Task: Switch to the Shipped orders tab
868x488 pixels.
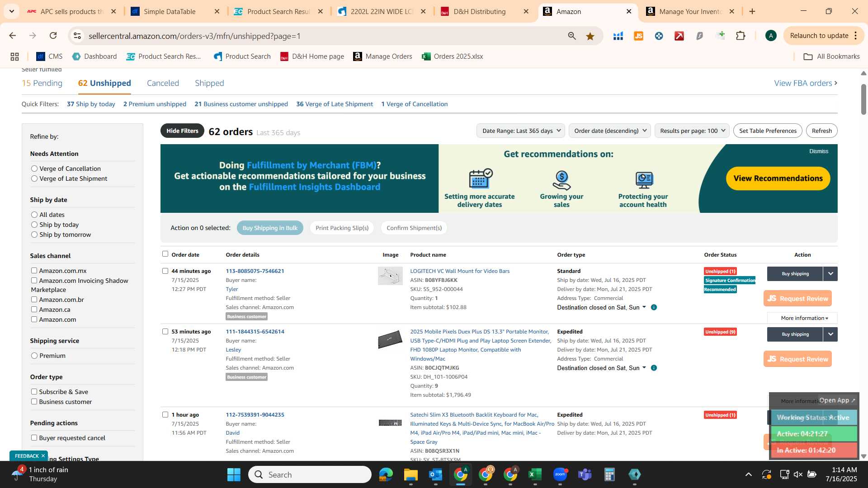Action: coord(209,83)
